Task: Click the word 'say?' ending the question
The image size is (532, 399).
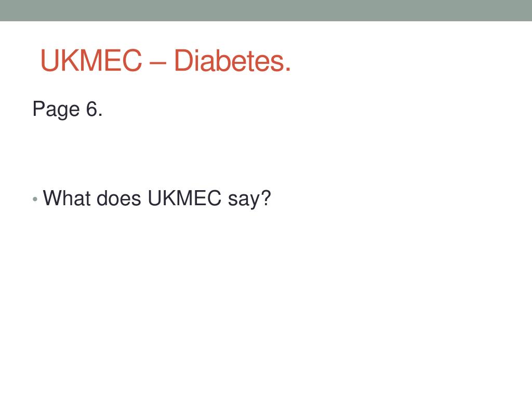Action: point(249,199)
